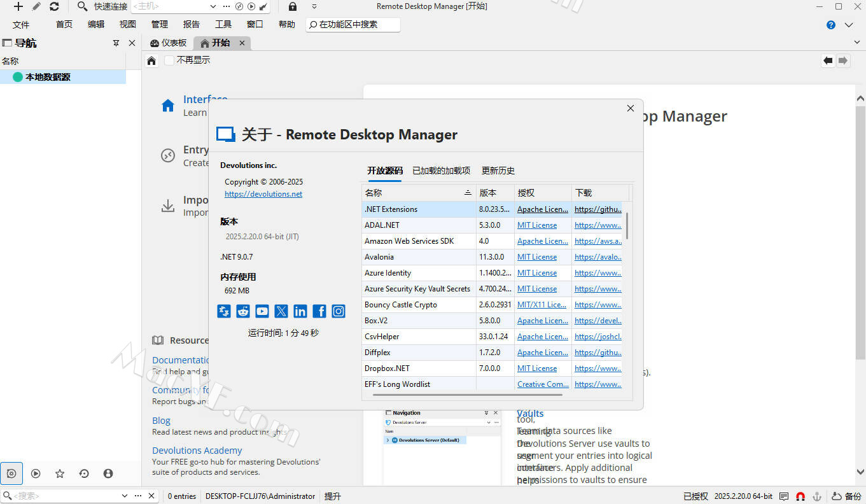Collapse the ribbon with top-right chevron
Screen dimensions: 866x504
849,25
